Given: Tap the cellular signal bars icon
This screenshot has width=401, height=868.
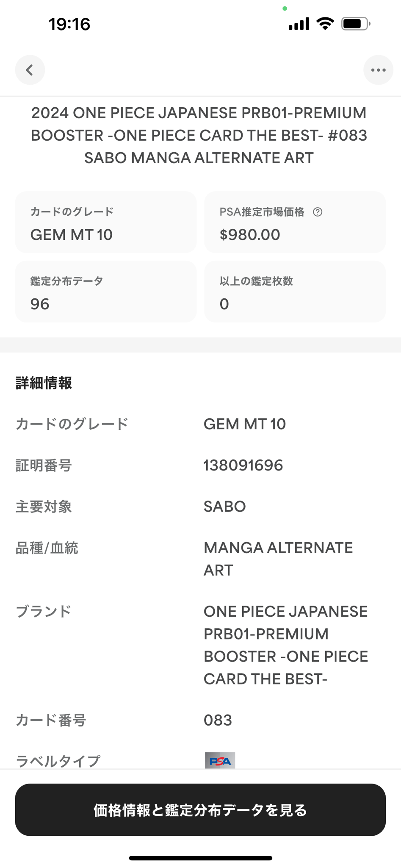Looking at the screenshot, I should tap(299, 24).
